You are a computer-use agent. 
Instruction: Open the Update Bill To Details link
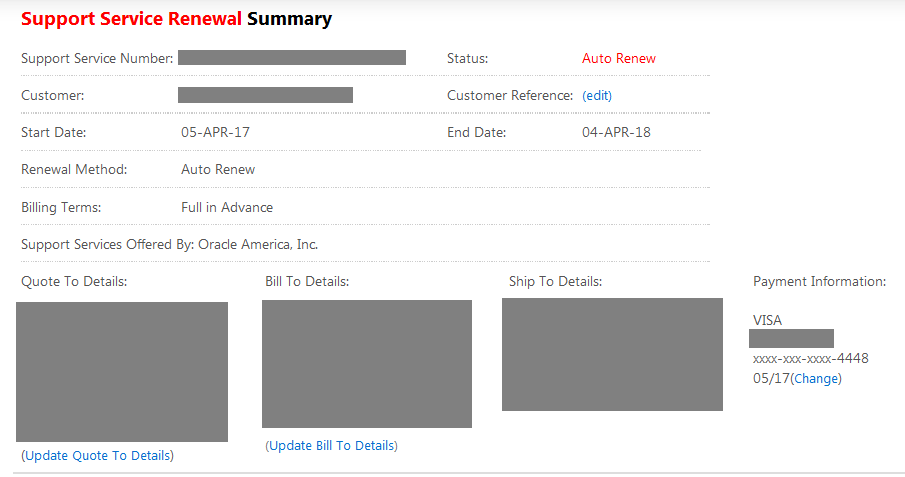331,445
